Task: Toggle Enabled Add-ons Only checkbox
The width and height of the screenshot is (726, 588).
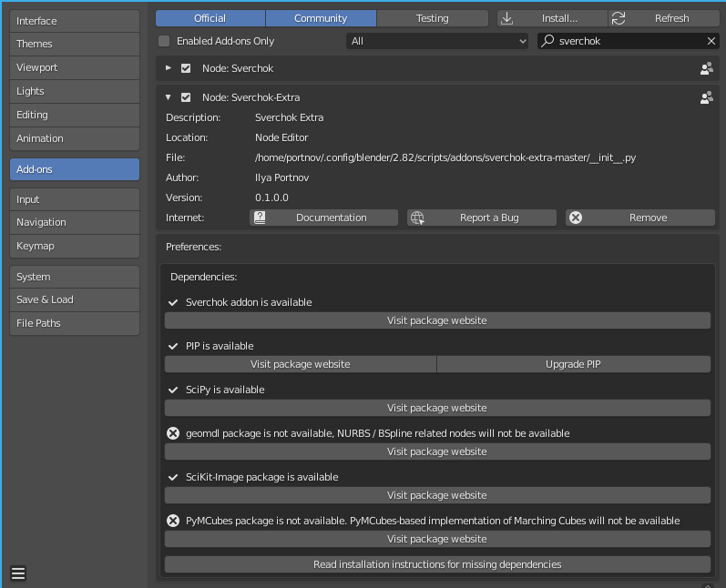Action: pos(164,41)
